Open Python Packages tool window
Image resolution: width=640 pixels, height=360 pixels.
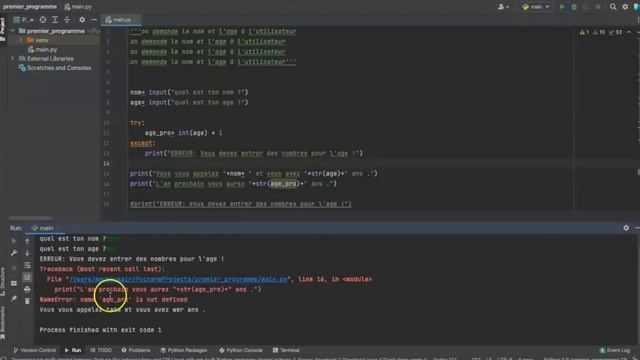point(184,350)
